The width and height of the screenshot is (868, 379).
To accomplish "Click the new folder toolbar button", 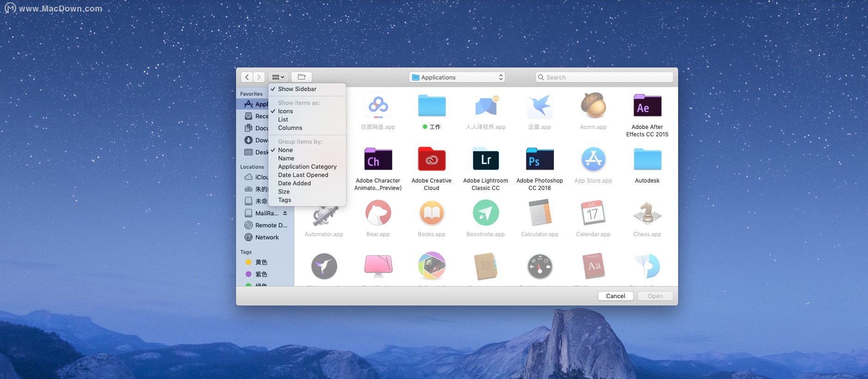I will click(x=302, y=77).
